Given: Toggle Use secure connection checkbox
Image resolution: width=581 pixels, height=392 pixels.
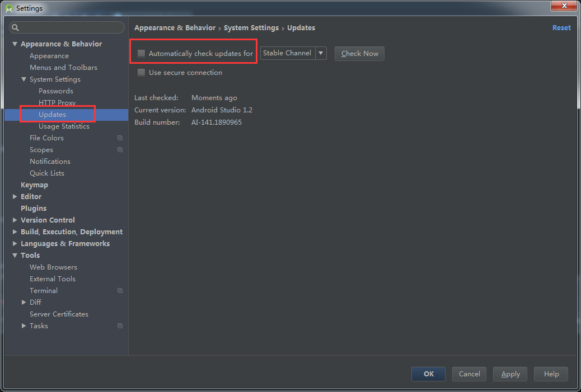Looking at the screenshot, I should (141, 73).
